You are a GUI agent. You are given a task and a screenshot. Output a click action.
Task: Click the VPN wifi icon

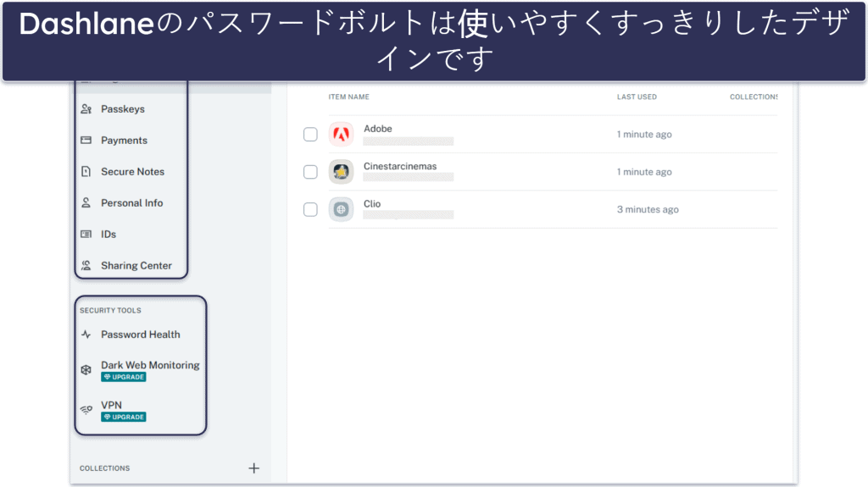tap(86, 410)
